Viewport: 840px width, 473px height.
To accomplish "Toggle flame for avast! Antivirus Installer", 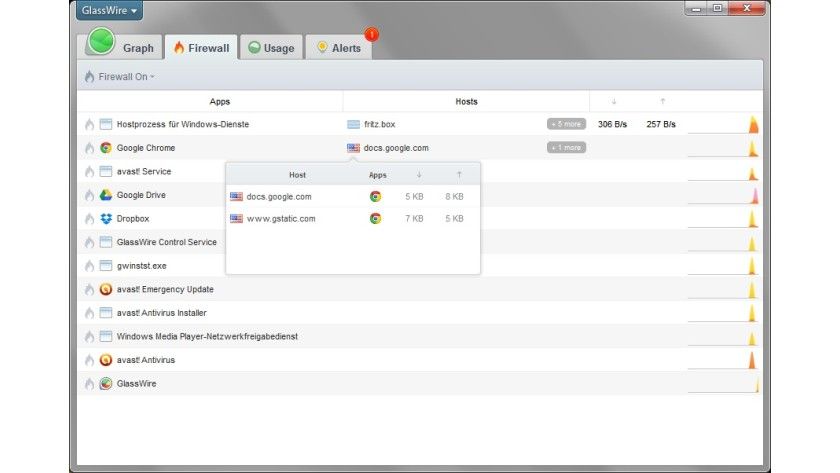I will point(89,313).
